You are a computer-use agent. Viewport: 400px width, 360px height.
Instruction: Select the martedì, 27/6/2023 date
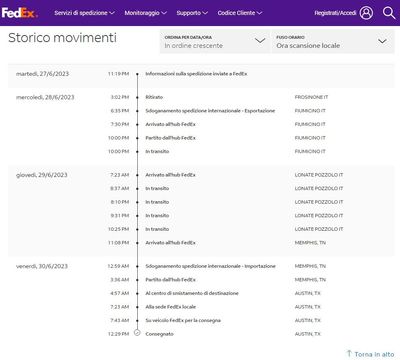(x=42, y=74)
